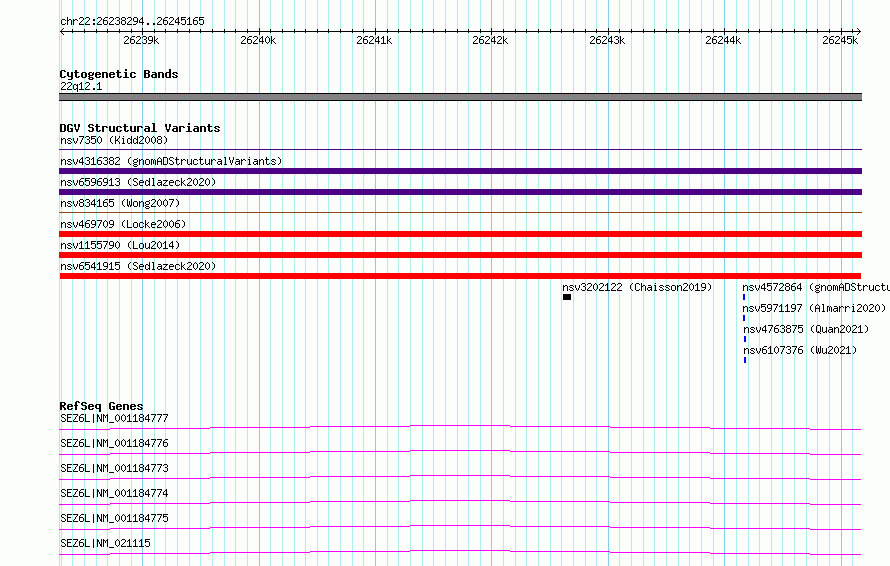
Task: Open nsv6596913 (Sedlazeck2020) variant
Action: point(138,182)
